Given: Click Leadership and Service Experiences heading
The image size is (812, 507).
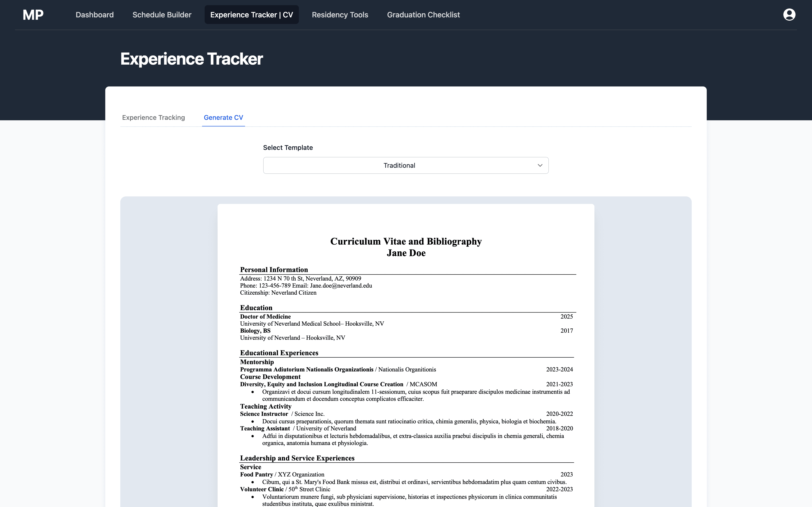Looking at the screenshot, I should (297, 458).
